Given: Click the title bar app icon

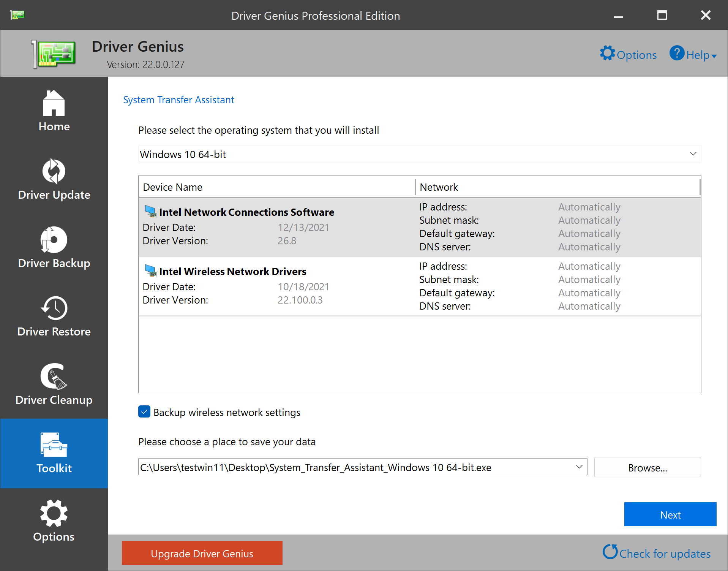Looking at the screenshot, I should (x=17, y=15).
